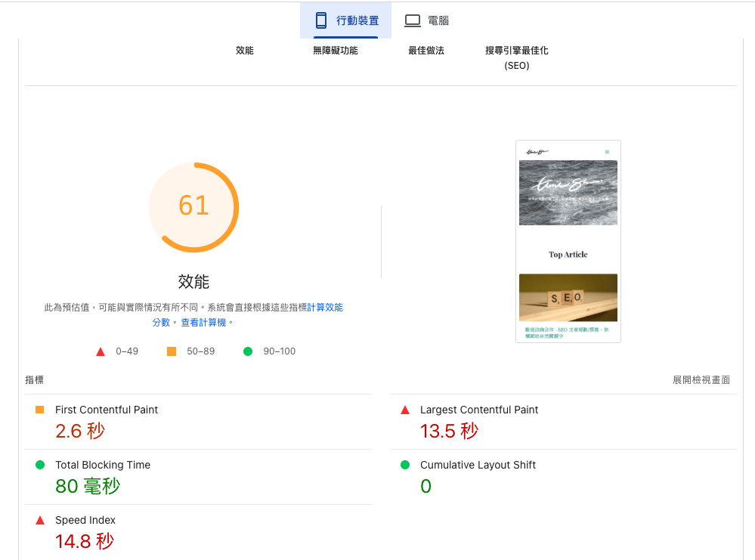Click the Speed Index label
The image size is (755, 560).
[x=85, y=520]
